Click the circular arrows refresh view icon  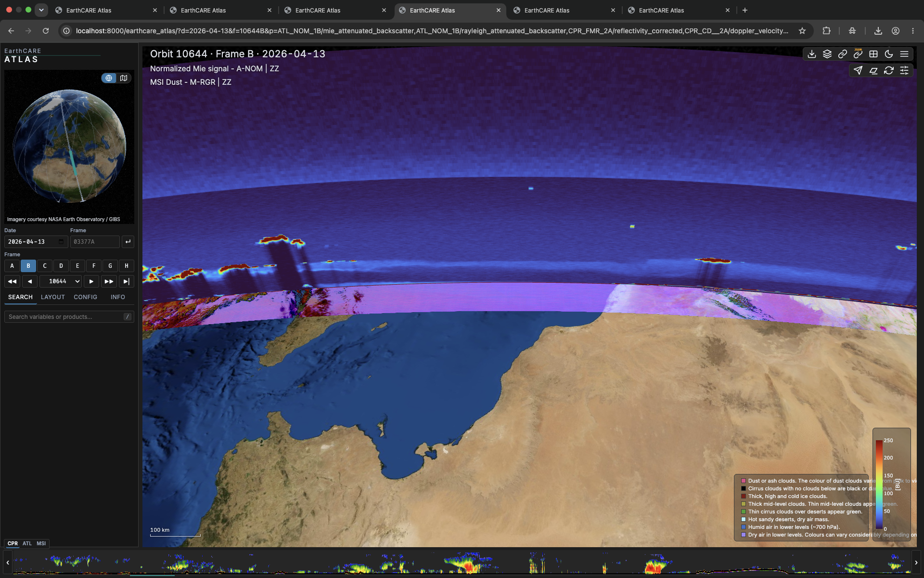pos(889,71)
